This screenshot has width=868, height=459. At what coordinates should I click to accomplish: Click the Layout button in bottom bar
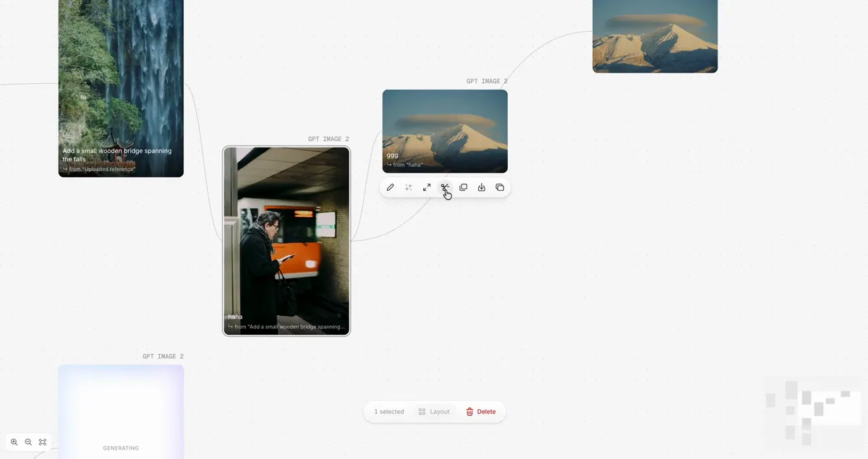[434, 412]
